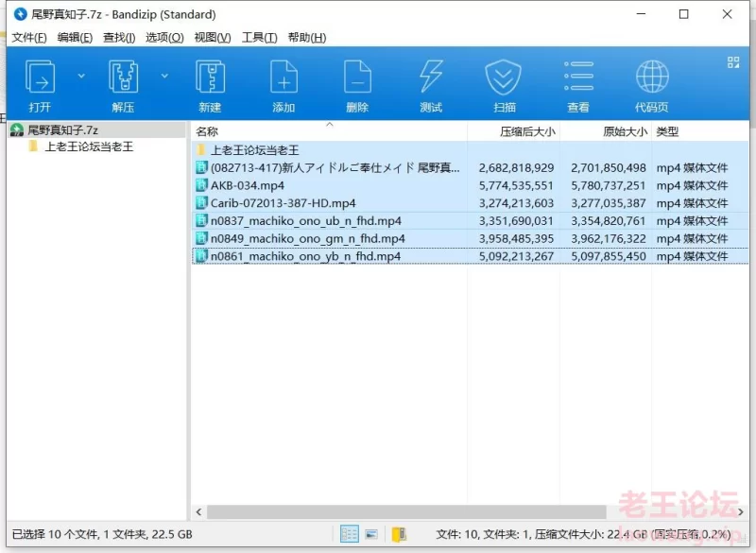This screenshot has width=756, height=553.
Task: Click status text 已选择 10 个文件
Action: 56,534
